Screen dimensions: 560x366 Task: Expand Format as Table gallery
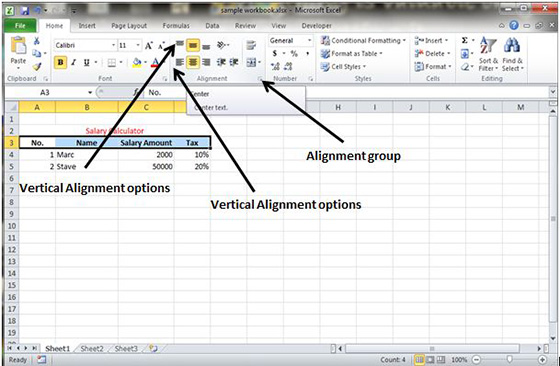pyautogui.click(x=351, y=54)
